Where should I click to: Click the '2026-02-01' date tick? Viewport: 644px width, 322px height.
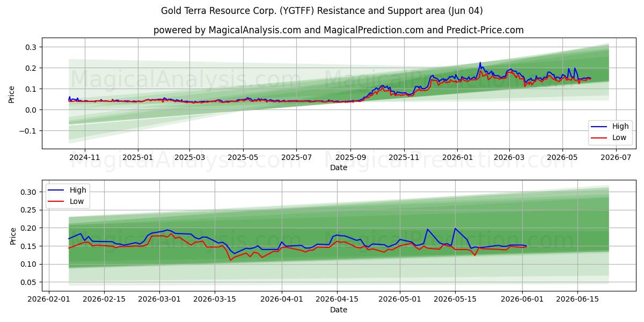pos(49,299)
